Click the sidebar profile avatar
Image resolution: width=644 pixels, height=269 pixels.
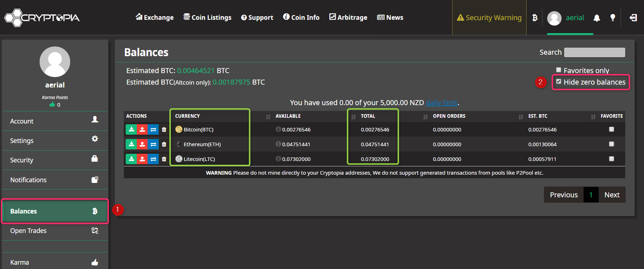(x=55, y=62)
